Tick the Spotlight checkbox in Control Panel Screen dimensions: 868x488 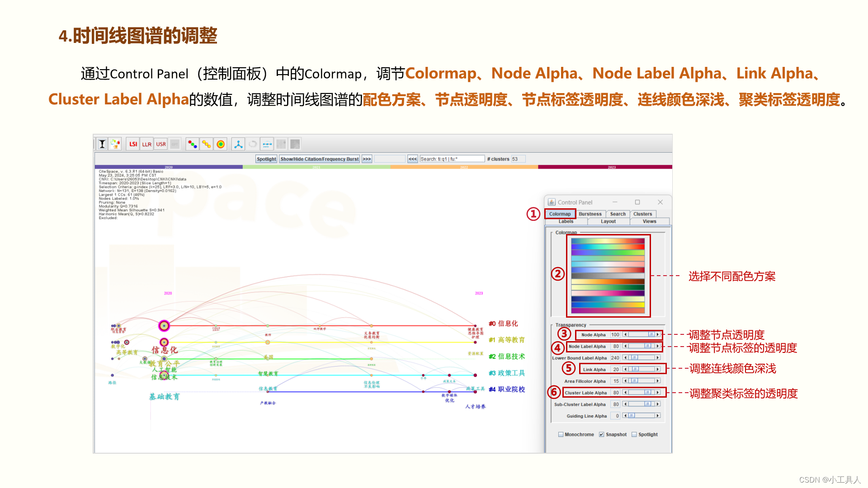[634, 435]
